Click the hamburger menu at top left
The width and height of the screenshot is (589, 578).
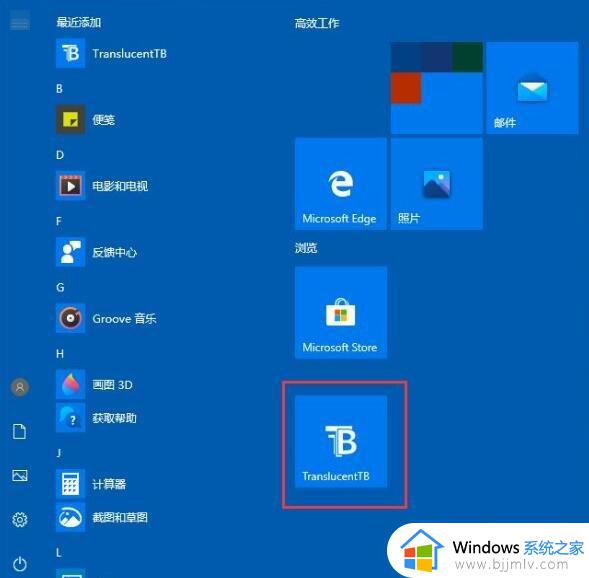pyautogui.click(x=20, y=21)
